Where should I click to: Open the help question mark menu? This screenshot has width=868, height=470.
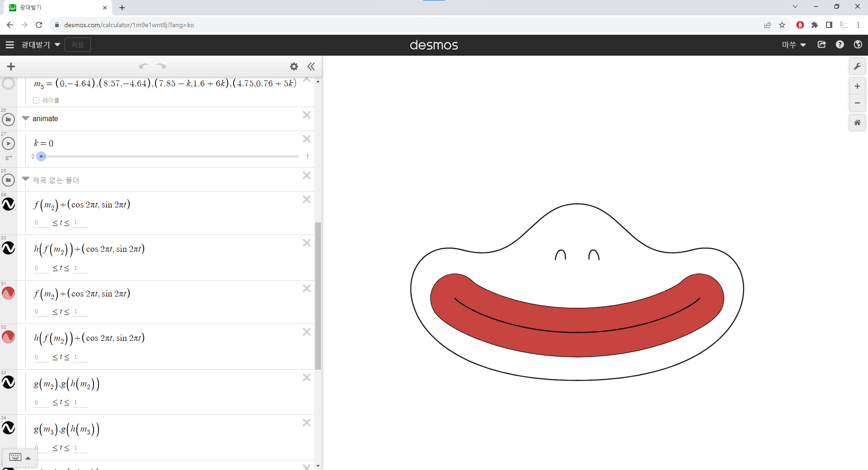[x=840, y=45]
